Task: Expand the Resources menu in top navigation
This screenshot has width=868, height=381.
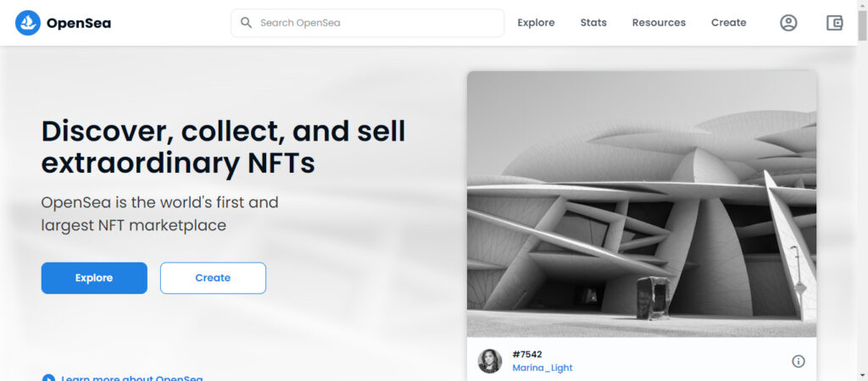Action: pyautogui.click(x=659, y=23)
